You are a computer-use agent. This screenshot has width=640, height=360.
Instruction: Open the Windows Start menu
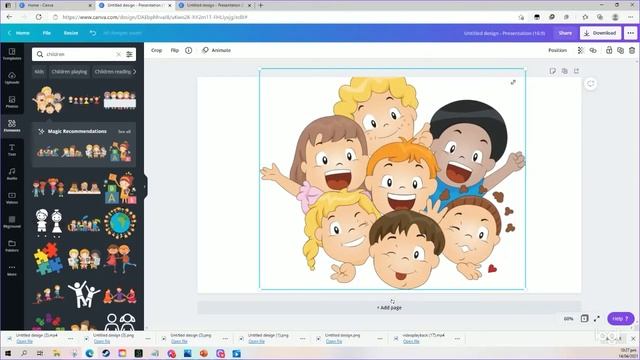[8, 353]
